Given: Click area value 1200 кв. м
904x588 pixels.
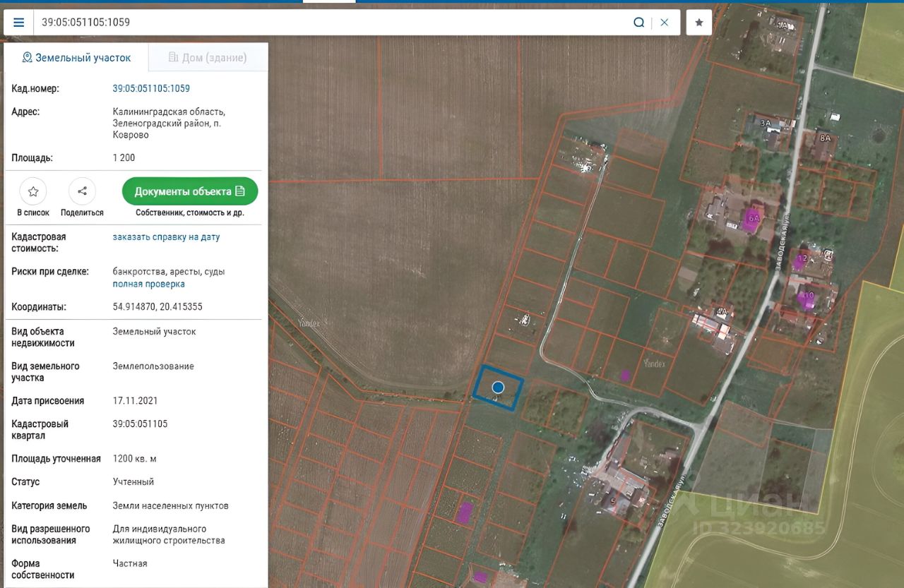Looking at the screenshot, I should [x=135, y=459].
